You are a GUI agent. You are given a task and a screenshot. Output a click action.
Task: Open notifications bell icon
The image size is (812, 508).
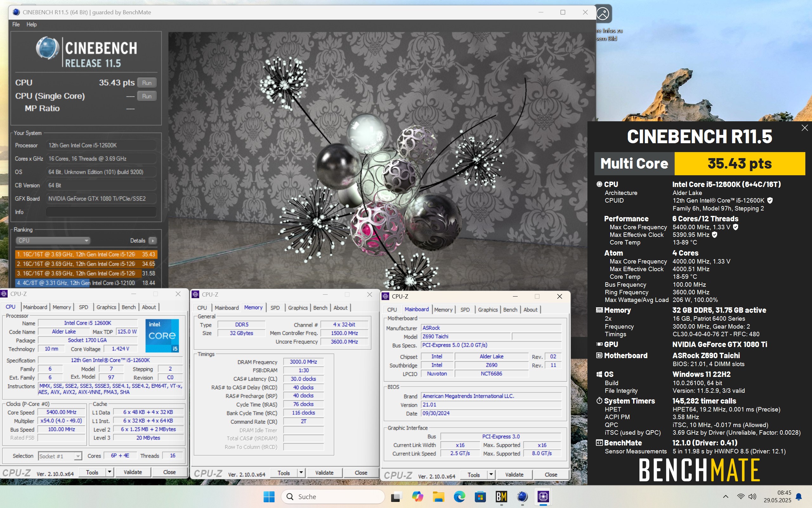tap(799, 497)
